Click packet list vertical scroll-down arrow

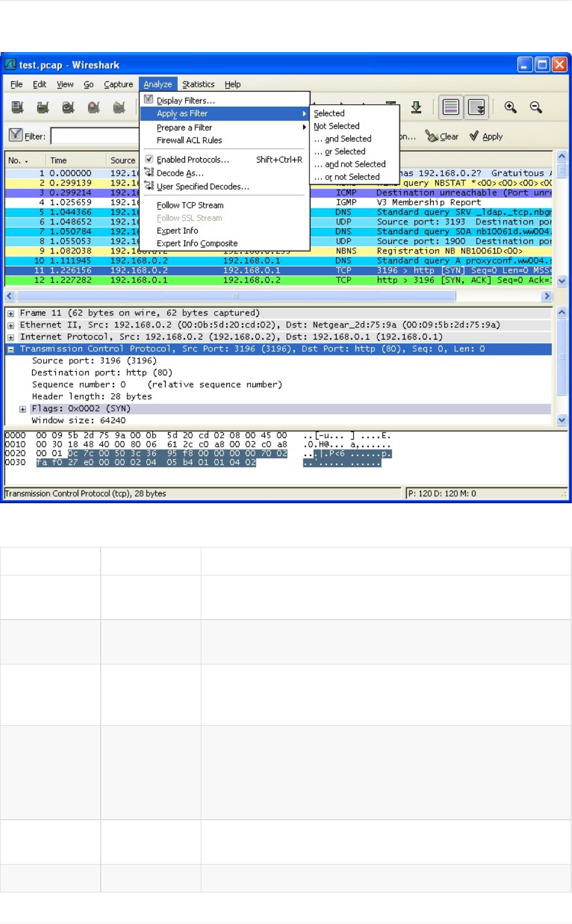pyautogui.click(x=562, y=281)
